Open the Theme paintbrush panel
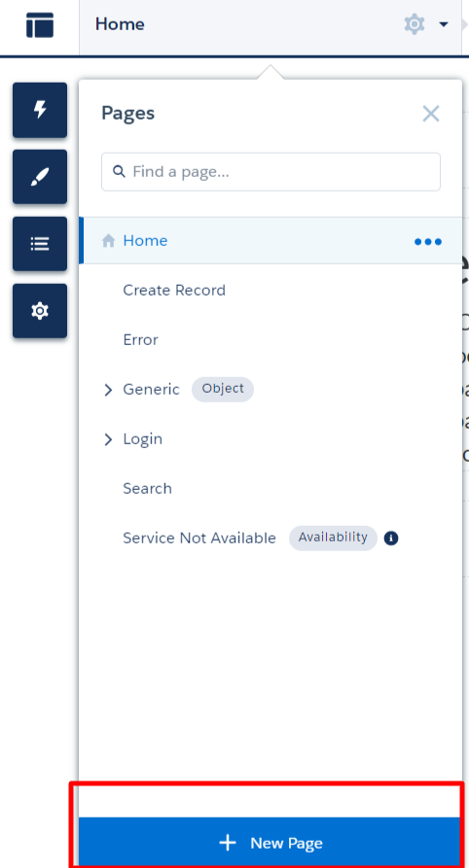 40,177
